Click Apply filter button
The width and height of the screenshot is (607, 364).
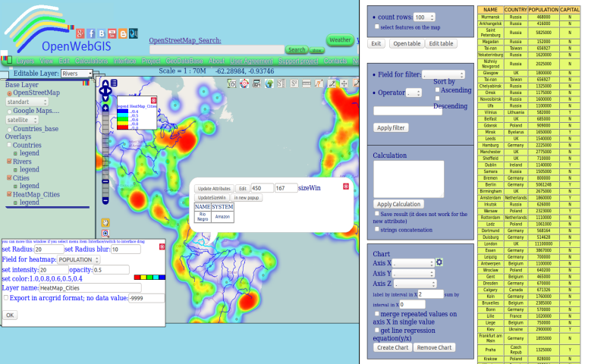pos(391,127)
